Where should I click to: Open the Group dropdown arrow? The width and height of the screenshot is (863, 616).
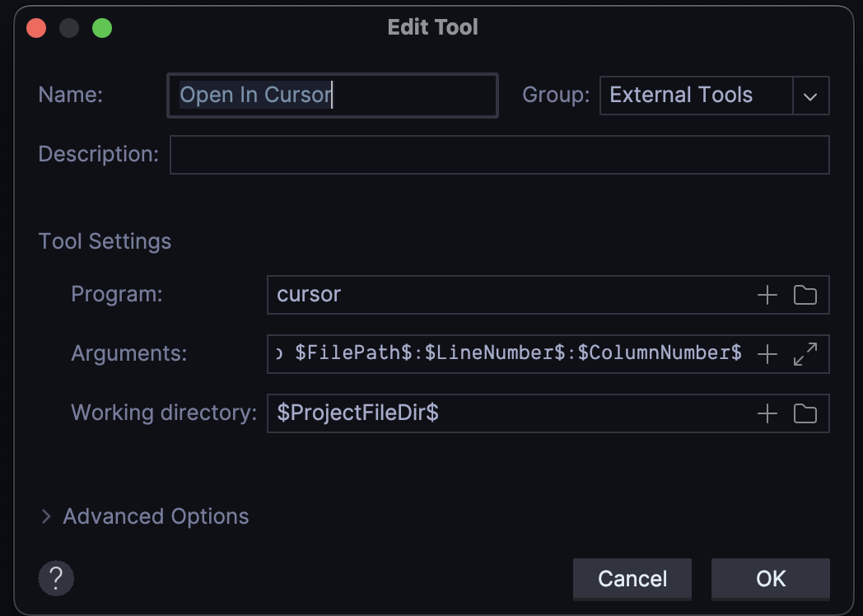[810, 96]
